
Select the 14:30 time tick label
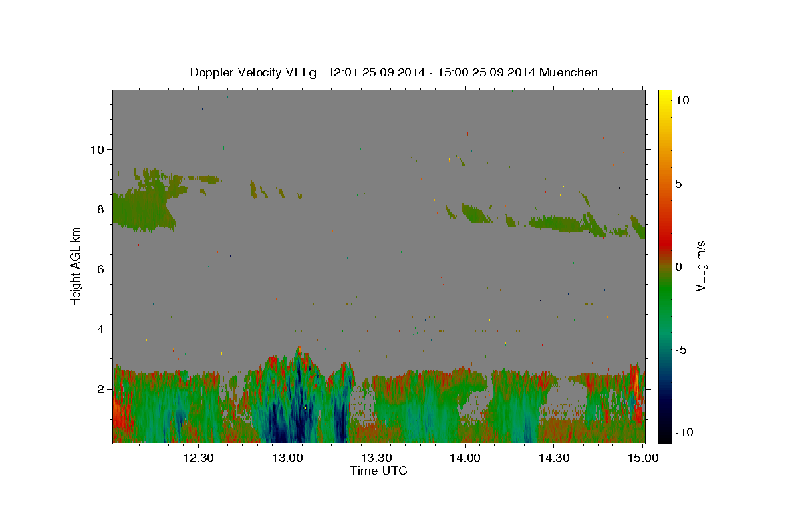point(553,458)
